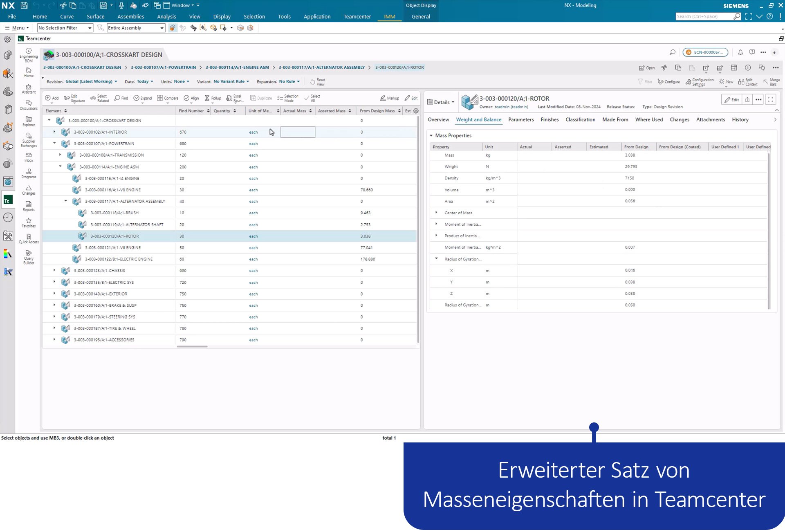This screenshot has width=785, height=532.
Task: Click the Edit button in the details panel
Action: point(731,99)
